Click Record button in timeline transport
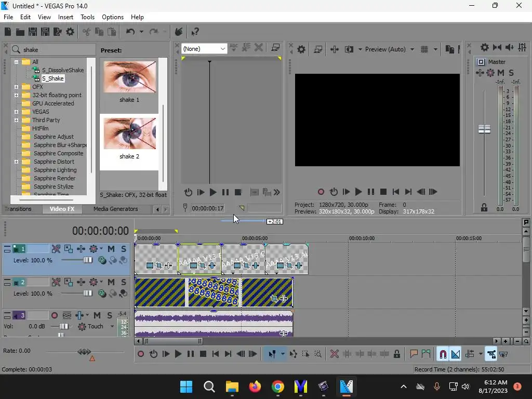This screenshot has height=399, width=532. click(140, 354)
